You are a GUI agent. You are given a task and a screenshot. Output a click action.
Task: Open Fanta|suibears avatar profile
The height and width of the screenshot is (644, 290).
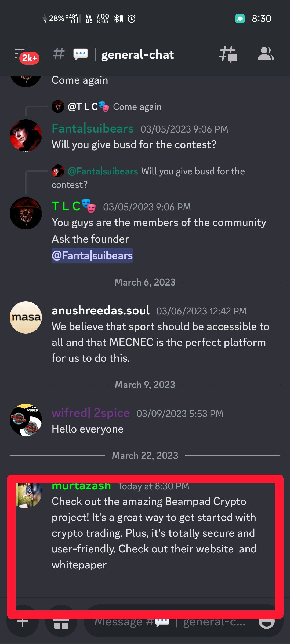tap(26, 136)
